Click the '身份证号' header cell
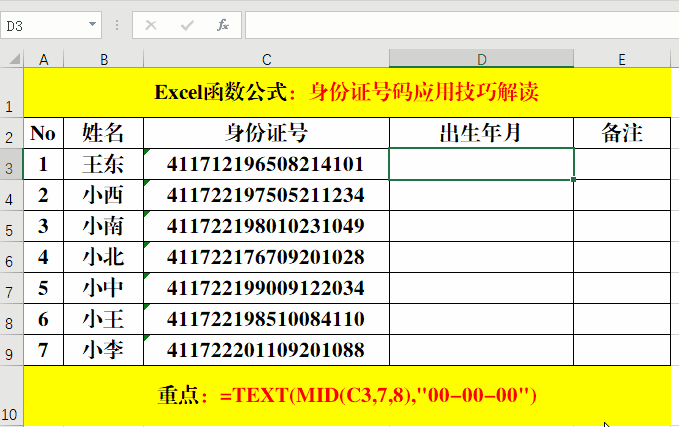 click(266, 133)
